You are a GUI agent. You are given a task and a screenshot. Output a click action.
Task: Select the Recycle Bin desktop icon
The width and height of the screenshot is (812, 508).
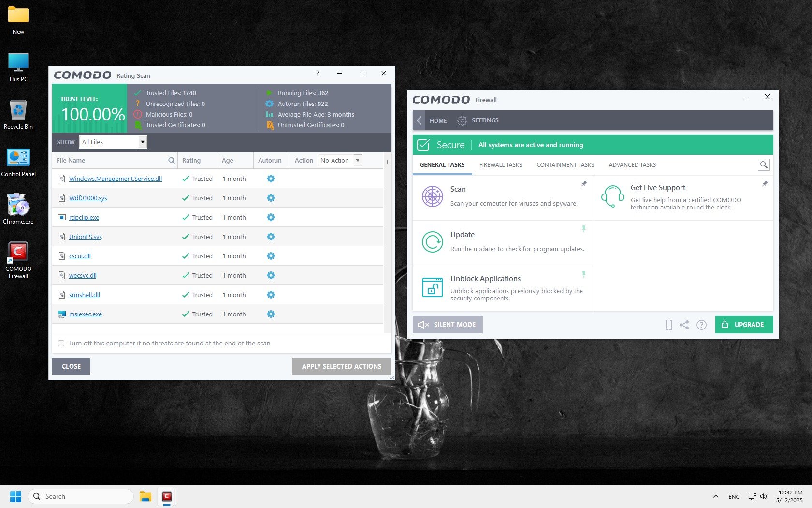point(18,115)
